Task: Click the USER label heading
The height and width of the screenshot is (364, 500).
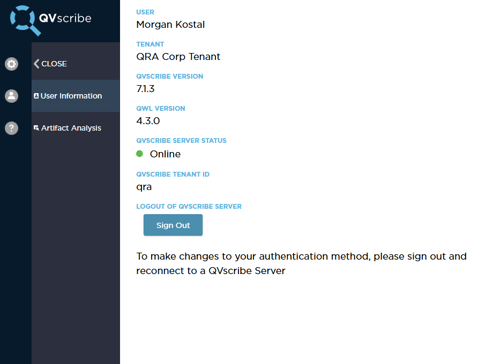Action: tap(145, 12)
